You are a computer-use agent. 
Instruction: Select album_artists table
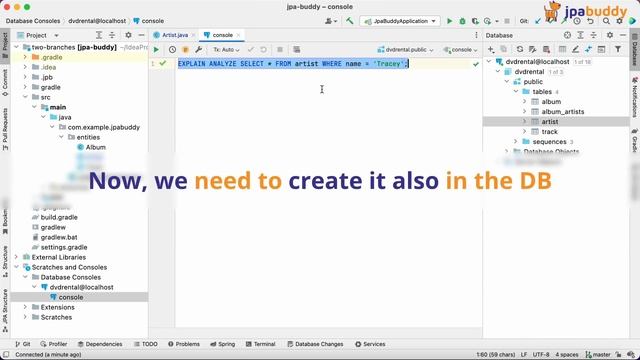[562, 111]
